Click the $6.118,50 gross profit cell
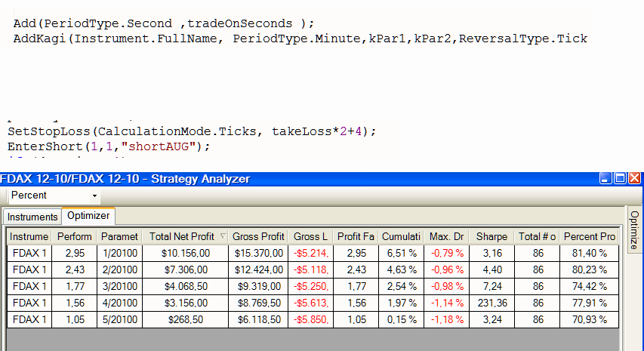Viewport: 644px width, 351px height. click(x=258, y=319)
